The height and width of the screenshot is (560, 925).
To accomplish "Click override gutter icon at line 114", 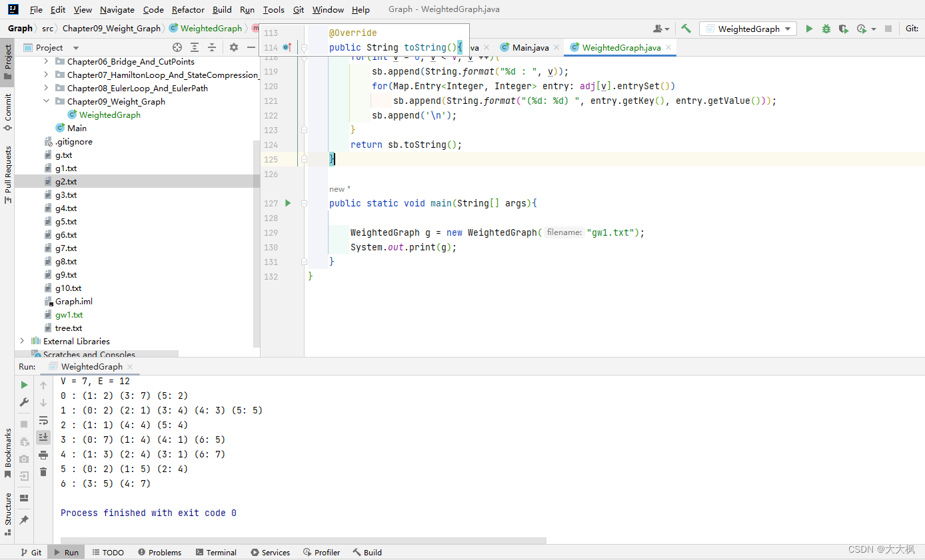I will click(x=287, y=47).
